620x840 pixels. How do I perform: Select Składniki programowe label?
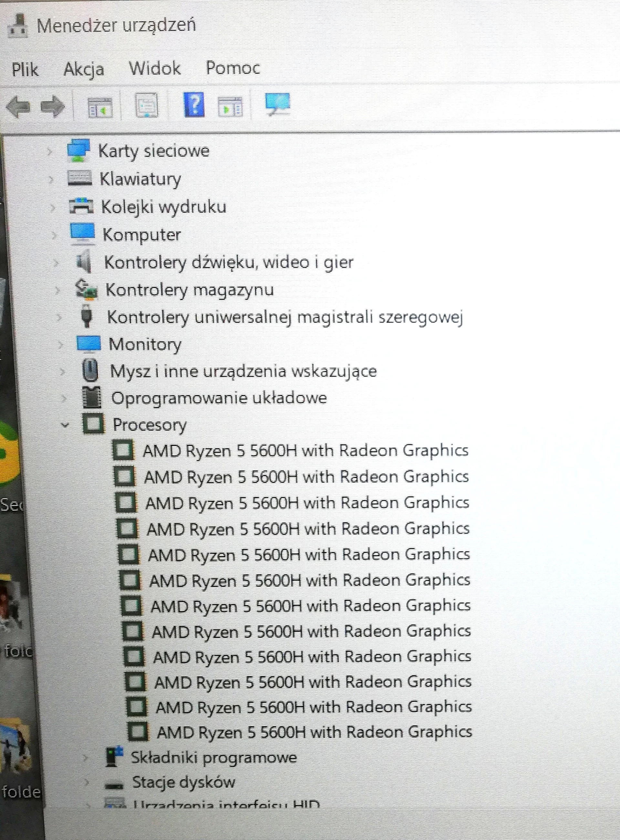214,758
